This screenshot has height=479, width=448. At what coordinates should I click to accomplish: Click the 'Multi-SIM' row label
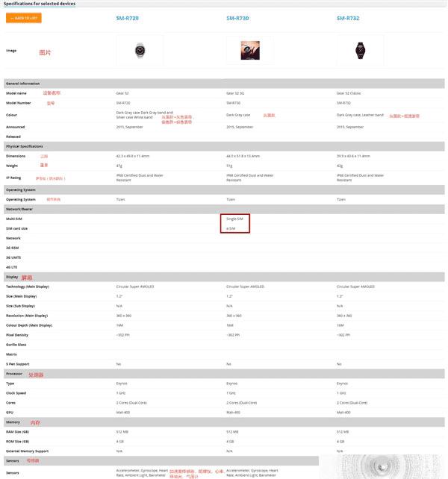(14, 219)
